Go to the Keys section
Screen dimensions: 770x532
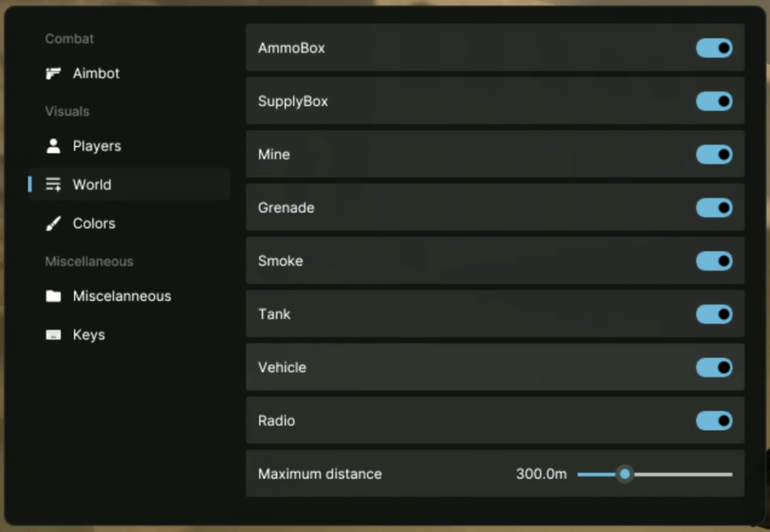89,335
